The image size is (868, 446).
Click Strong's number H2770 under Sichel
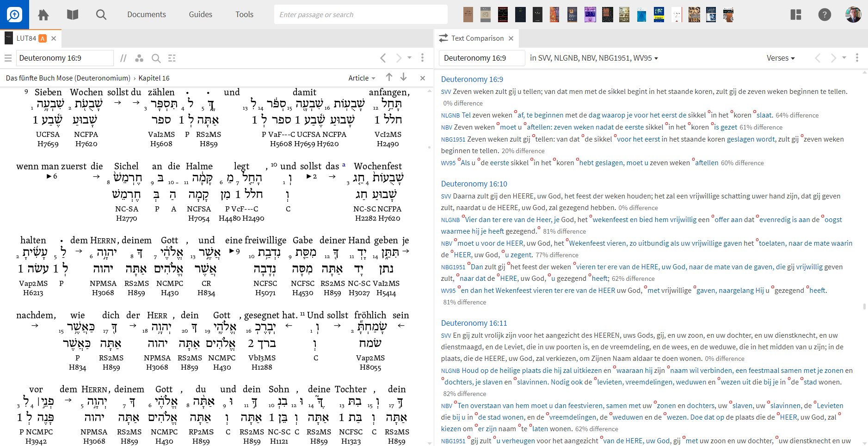pos(127,218)
